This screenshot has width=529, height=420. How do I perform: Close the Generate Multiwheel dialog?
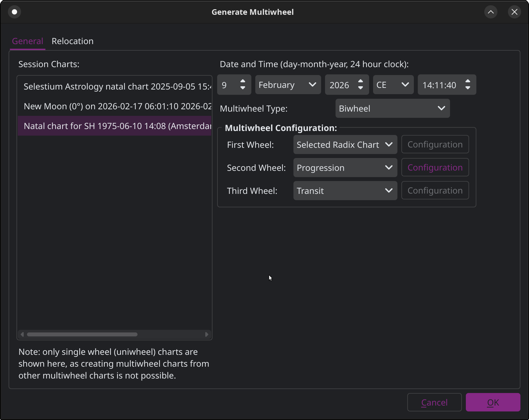514,12
